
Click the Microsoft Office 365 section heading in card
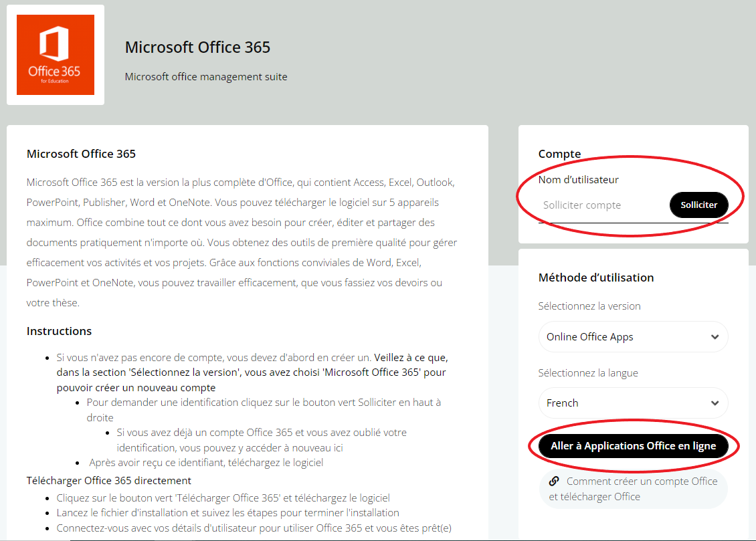(x=81, y=154)
